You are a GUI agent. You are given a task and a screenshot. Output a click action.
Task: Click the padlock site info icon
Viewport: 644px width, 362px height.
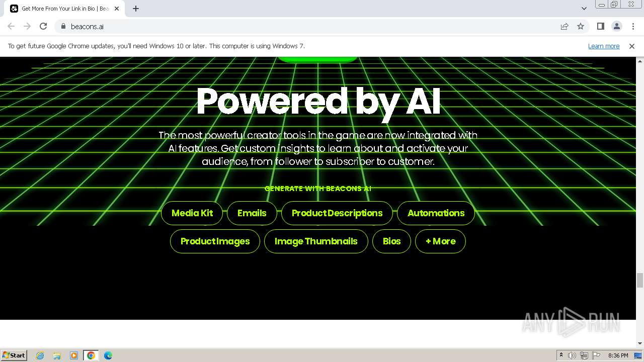pos(63,26)
